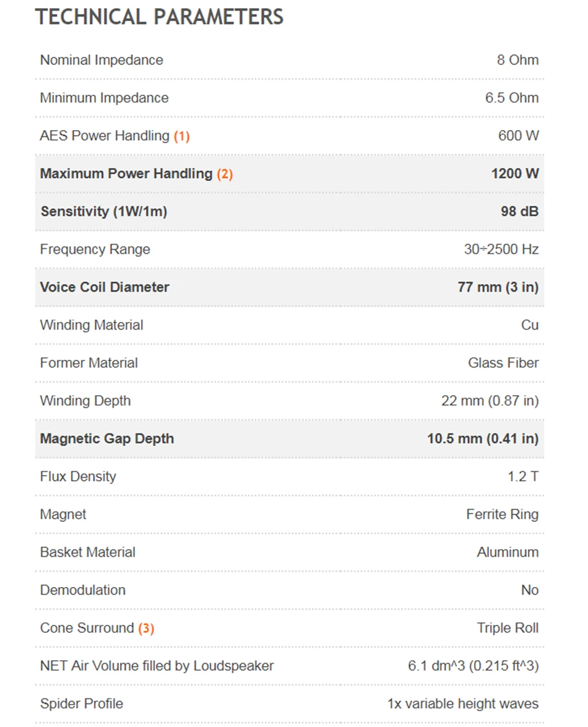The height and width of the screenshot is (727, 588).
Task: Click the 98 dB sensitivity value
Action: click(x=519, y=212)
